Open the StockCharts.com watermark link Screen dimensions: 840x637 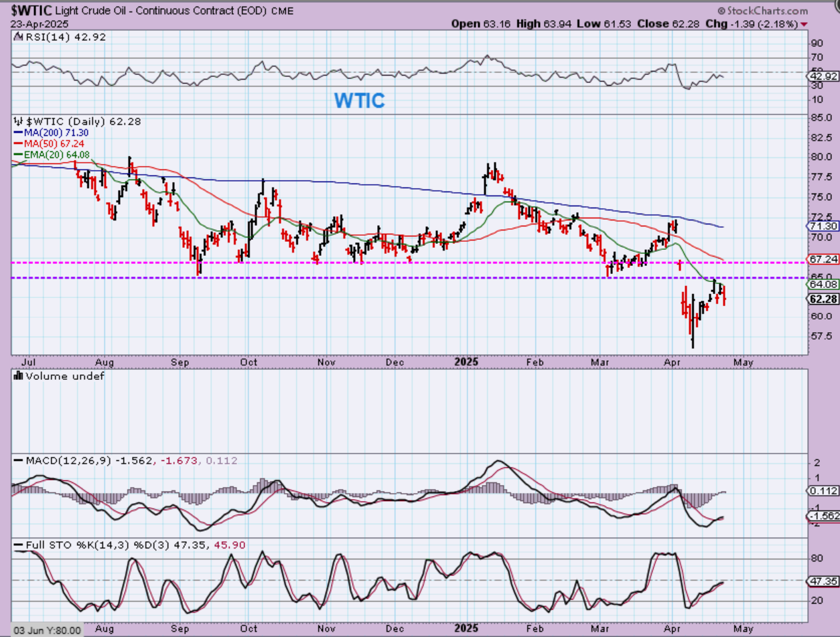767,11
